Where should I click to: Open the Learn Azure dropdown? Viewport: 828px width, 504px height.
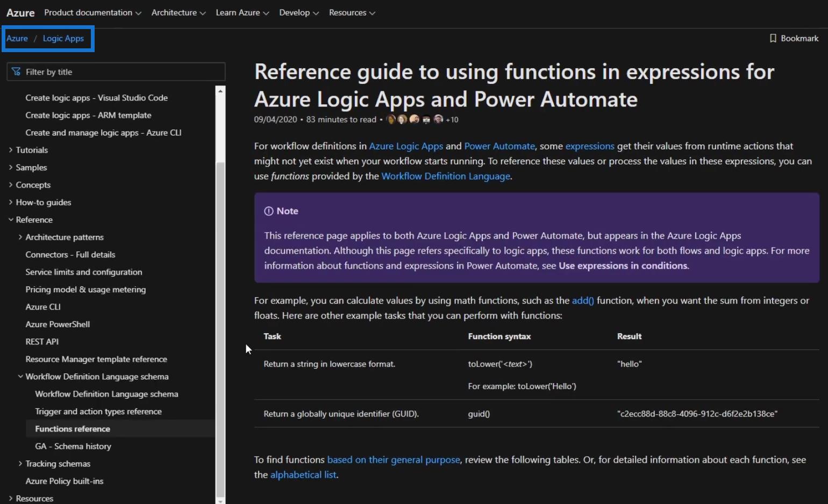(242, 12)
